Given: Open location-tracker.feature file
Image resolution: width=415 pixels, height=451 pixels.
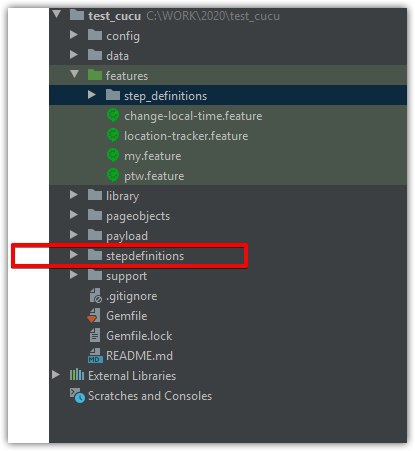Looking at the screenshot, I should [186, 136].
